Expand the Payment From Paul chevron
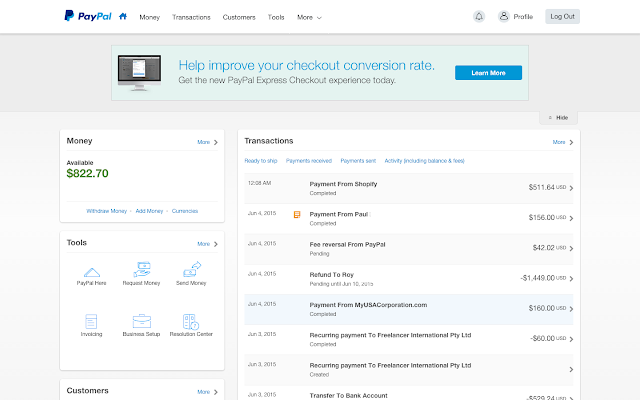This screenshot has width=640, height=400. pos(571,218)
